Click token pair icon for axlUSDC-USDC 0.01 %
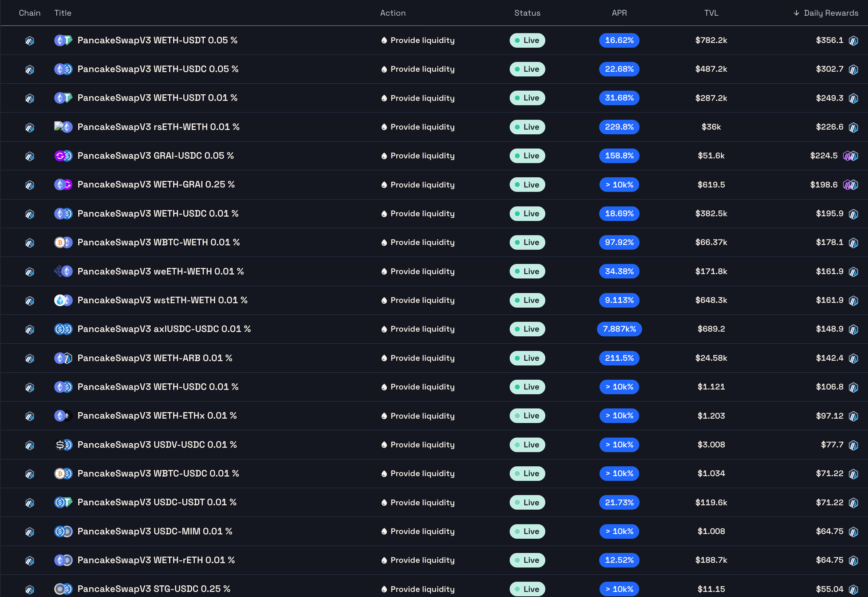The width and height of the screenshot is (868, 597). (x=63, y=329)
